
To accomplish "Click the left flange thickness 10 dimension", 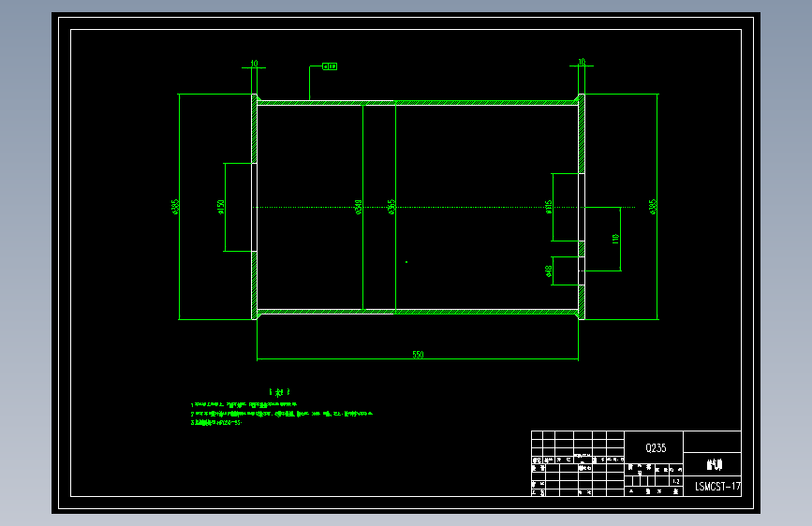I will click(x=254, y=63).
